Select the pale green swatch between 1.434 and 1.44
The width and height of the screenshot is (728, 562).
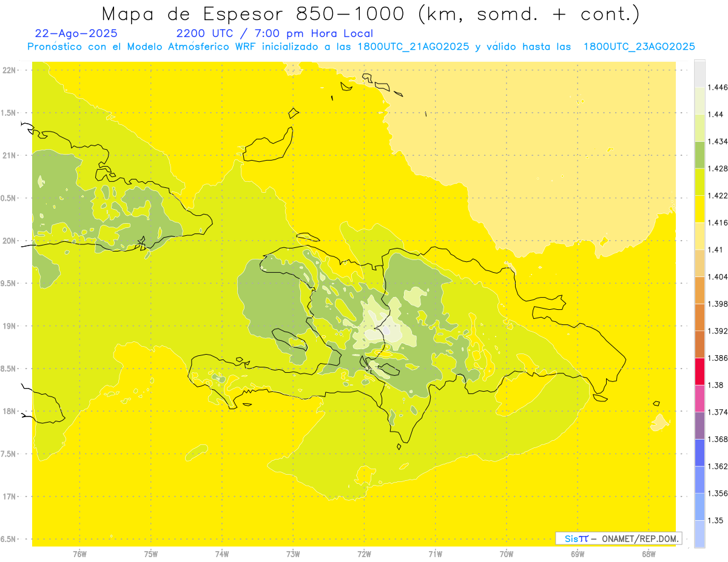[699, 128]
